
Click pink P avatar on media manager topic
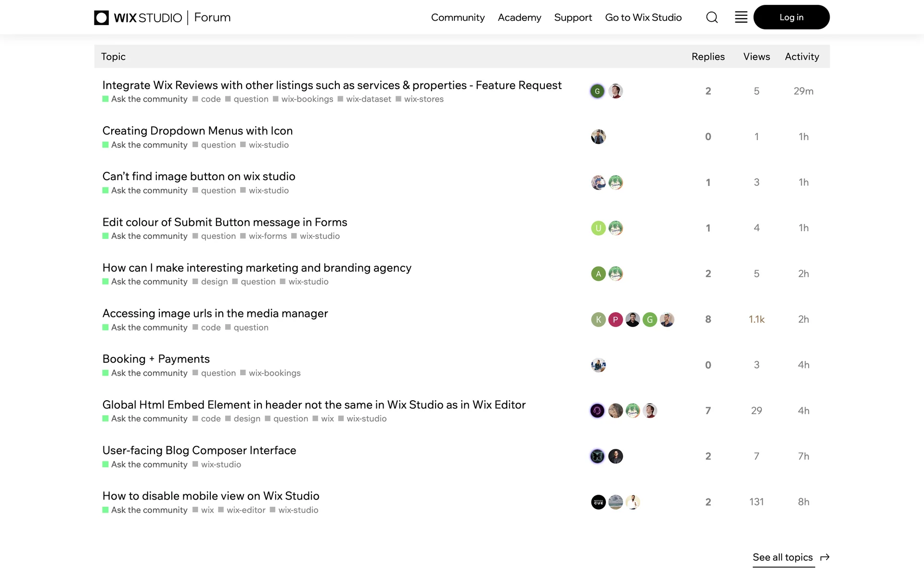[x=616, y=319]
